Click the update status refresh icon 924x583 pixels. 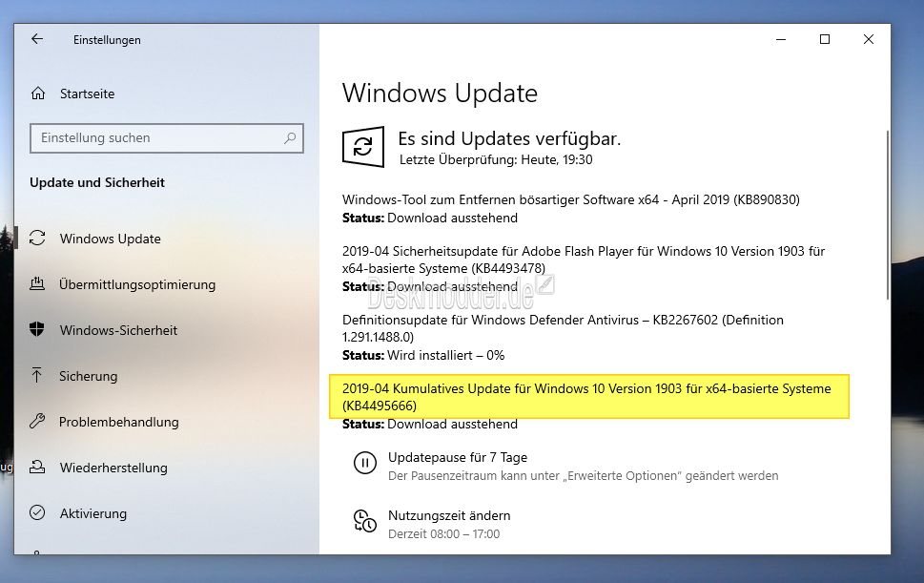point(363,147)
